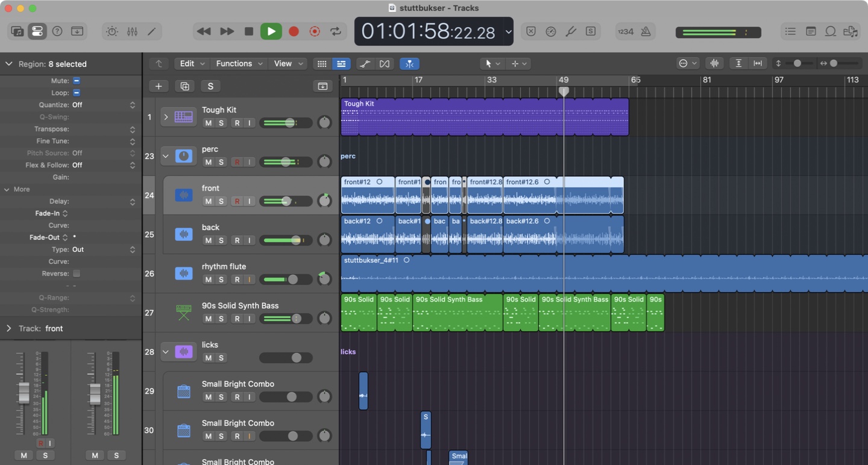This screenshot has height=465, width=868.
Task: Open the Functions menu
Action: coord(239,64)
